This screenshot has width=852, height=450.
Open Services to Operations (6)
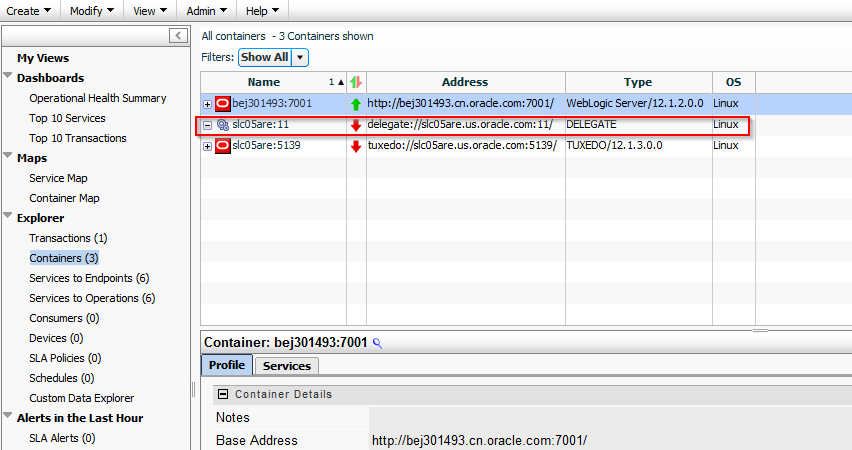click(92, 298)
